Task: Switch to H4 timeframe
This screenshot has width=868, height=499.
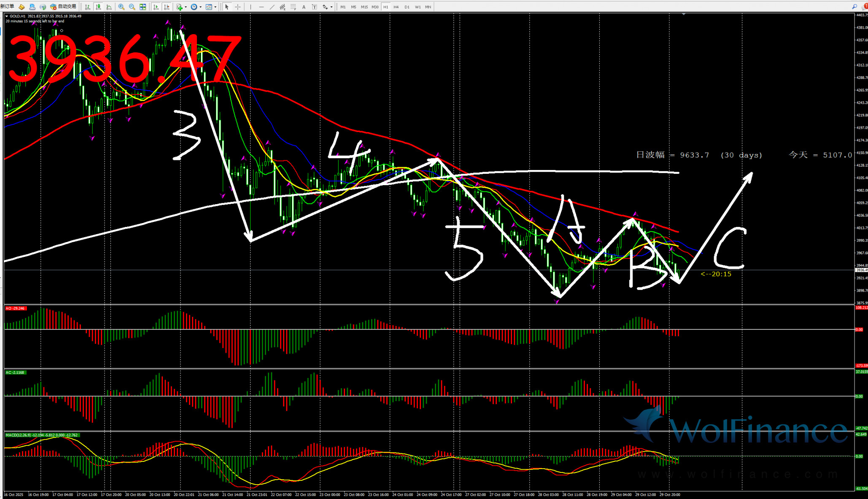Action: coord(396,7)
